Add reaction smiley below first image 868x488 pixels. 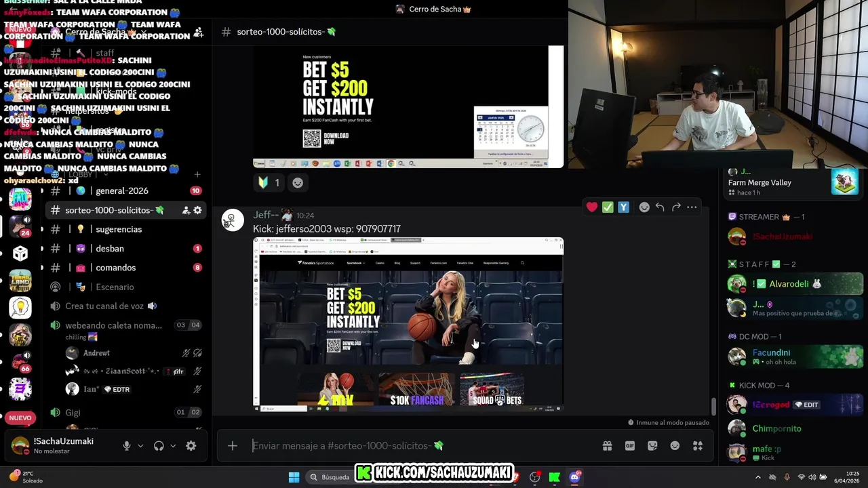coord(298,182)
